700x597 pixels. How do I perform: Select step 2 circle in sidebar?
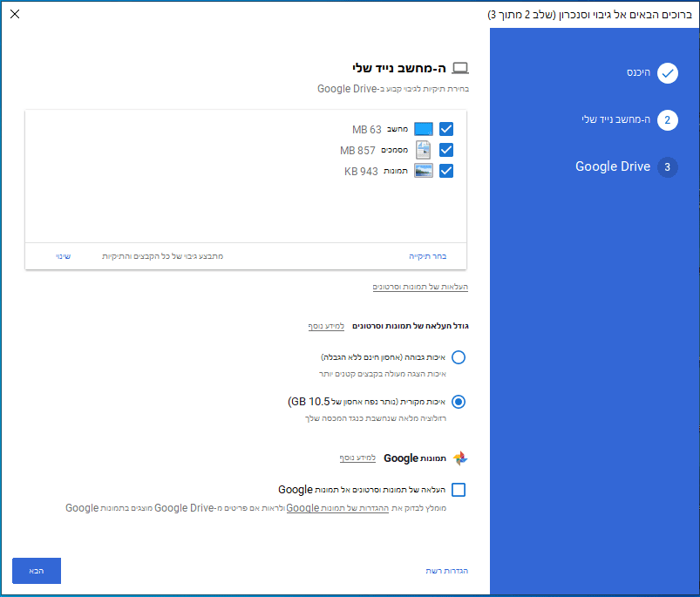click(x=668, y=120)
